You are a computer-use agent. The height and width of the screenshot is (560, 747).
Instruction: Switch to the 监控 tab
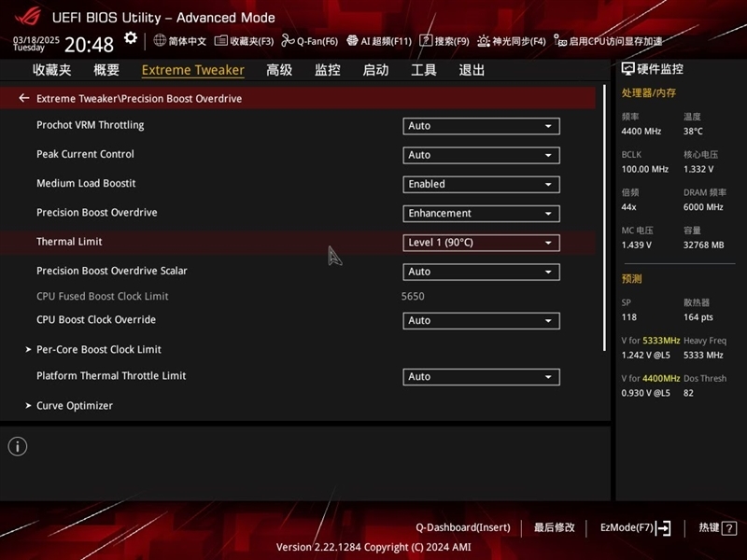[x=328, y=70]
